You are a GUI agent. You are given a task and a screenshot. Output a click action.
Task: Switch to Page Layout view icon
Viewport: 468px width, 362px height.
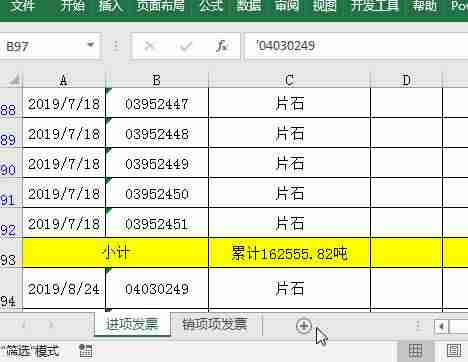coord(454,351)
